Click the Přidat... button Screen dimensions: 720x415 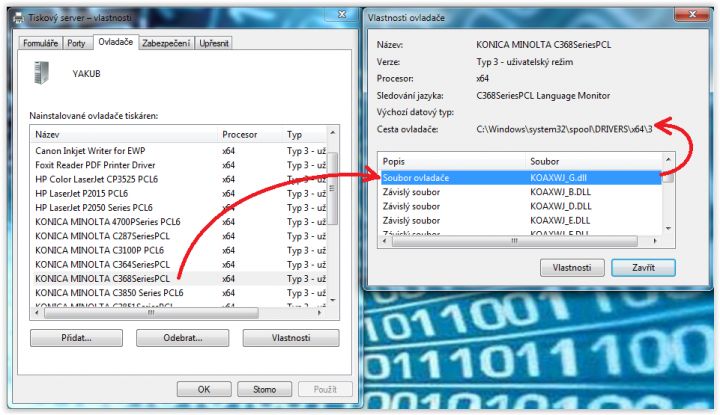point(76,338)
